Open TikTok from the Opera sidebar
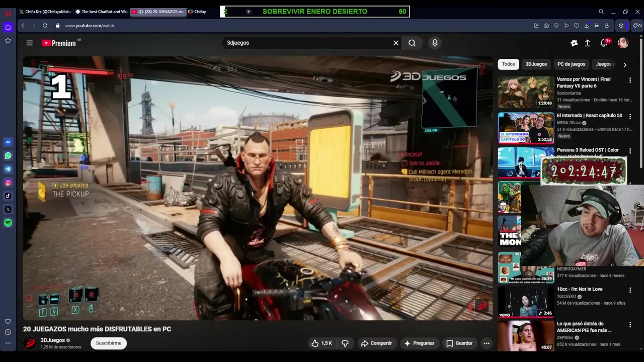This screenshot has height=362, width=644. [x=8, y=196]
